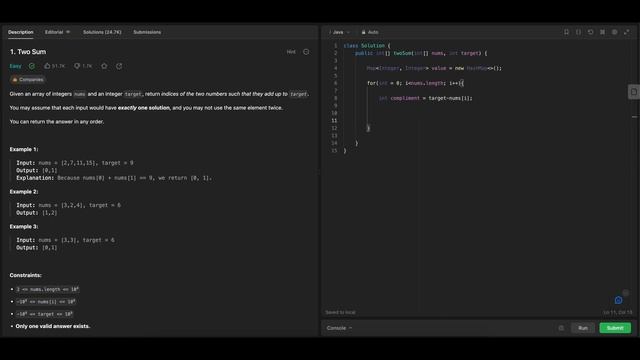
Task: Click the Run button
Action: tap(583, 328)
